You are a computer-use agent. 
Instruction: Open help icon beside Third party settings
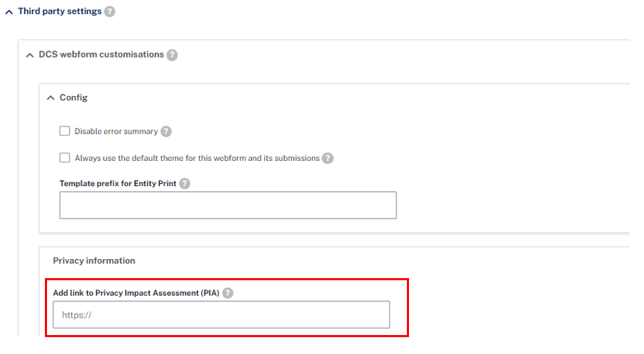click(109, 11)
